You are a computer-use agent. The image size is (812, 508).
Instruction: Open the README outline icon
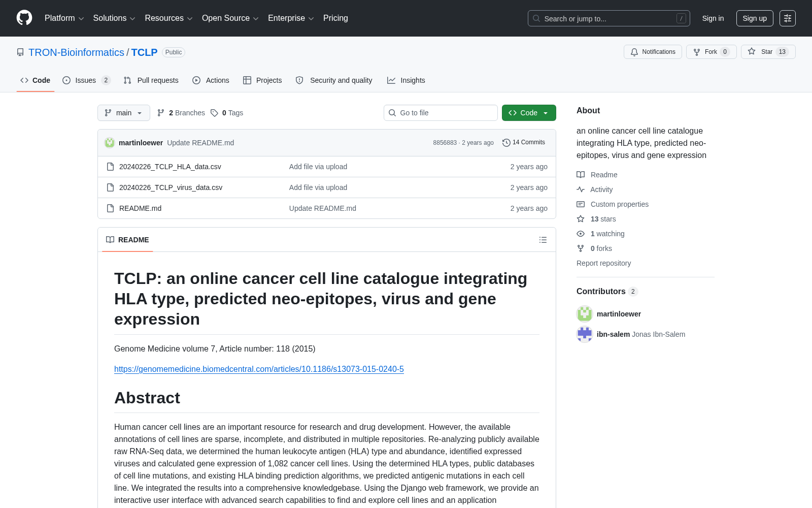(543, 240)
